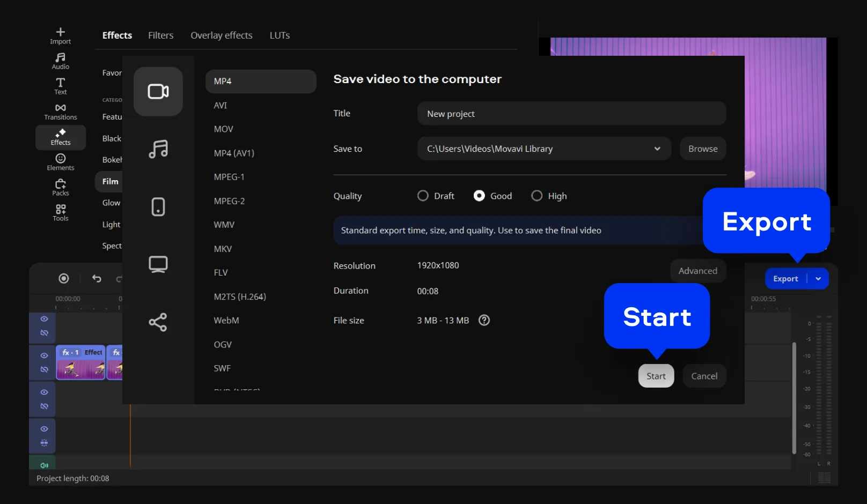Click the Browse button
Image resolution: width=867 pixels, height=504 pixels.
coord(702,149)
